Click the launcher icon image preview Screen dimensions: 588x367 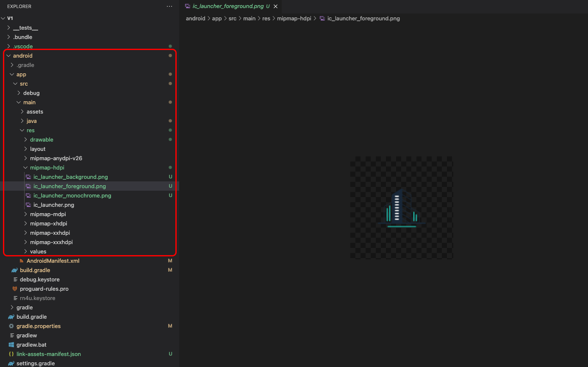click(401, 208)
